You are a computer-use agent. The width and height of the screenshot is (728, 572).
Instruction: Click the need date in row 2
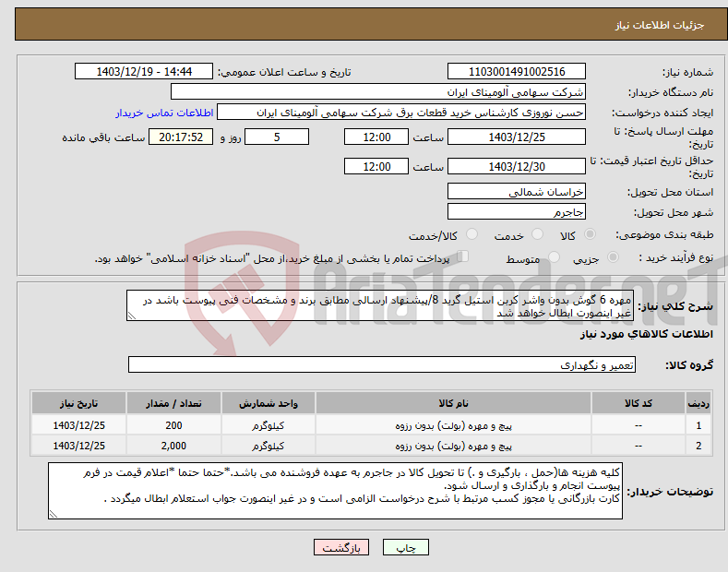pyautogui.click(x=79, y=447)
